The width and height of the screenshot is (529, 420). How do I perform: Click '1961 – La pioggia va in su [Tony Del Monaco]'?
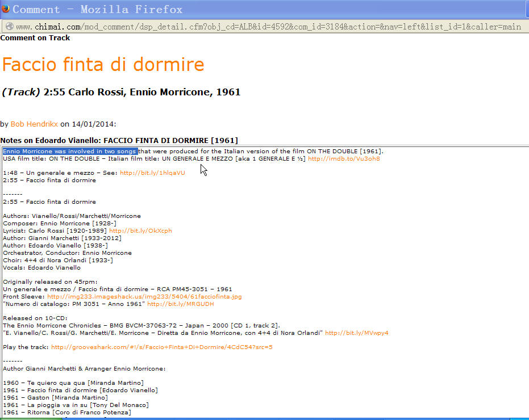point(76,405)
